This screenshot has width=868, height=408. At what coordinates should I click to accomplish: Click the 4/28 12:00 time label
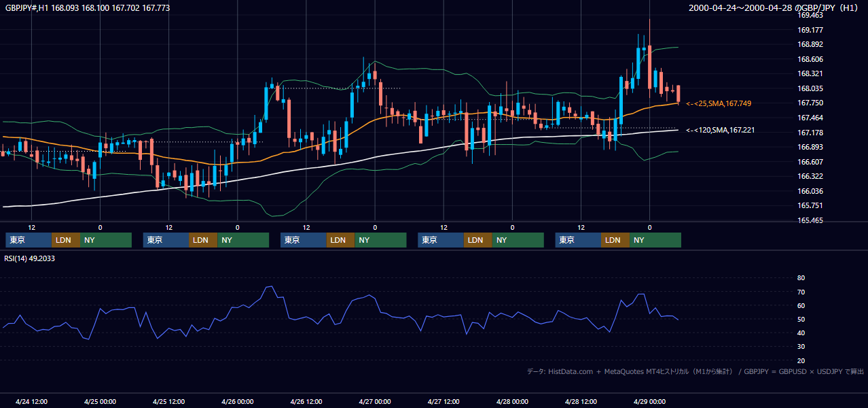pos(581,401)
